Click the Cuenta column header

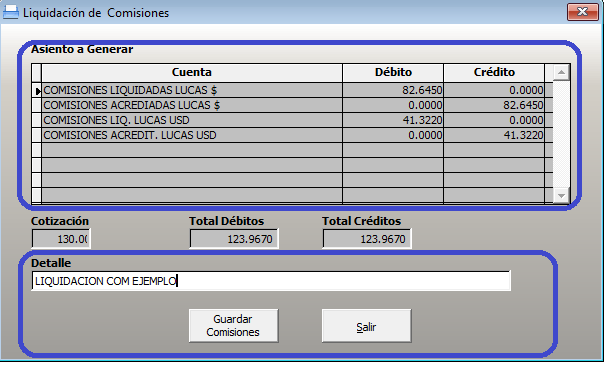pos(192,72)
